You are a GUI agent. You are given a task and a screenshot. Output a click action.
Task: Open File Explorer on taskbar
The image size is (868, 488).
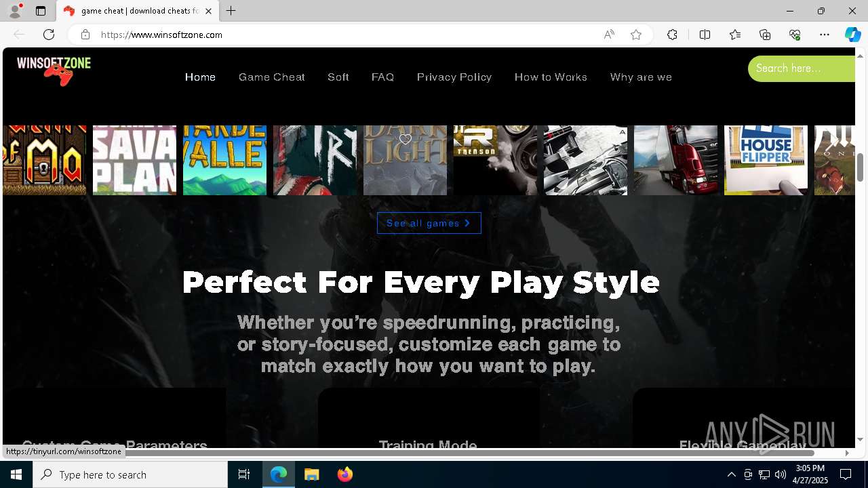[312, 474]
